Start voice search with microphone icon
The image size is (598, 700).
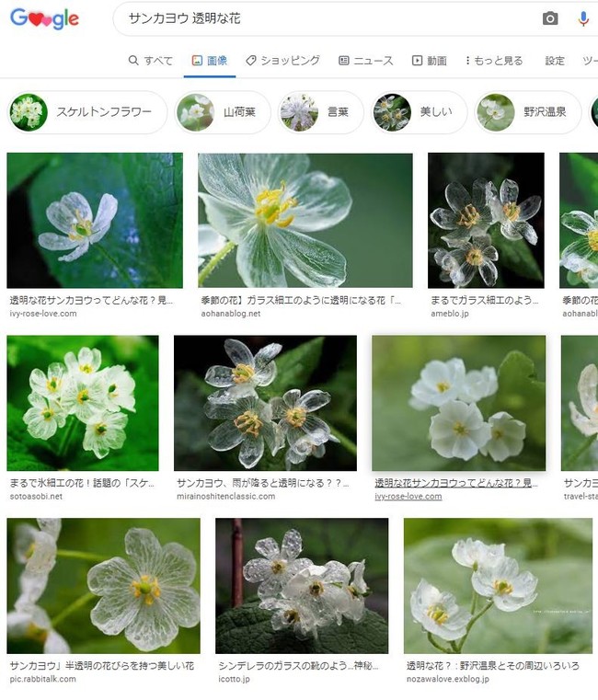(582, 18)
